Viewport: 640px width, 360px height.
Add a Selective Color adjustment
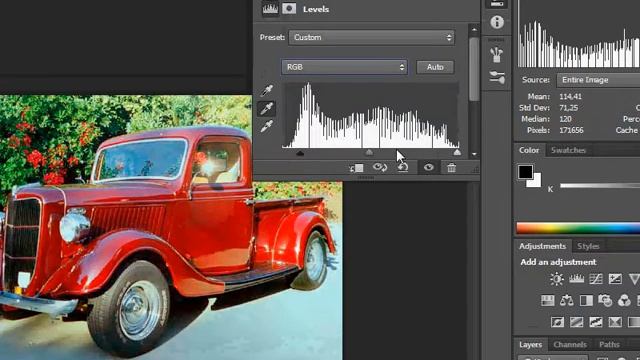(x=615, y=322)
